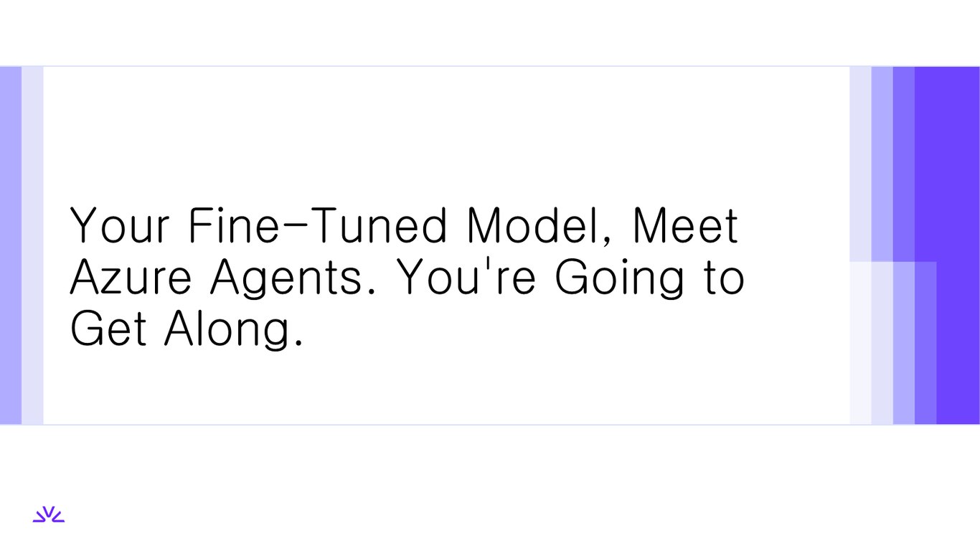
Task: Pick the palest lavender stripe beside the white panel's right edge
Action: coord(861,164)
